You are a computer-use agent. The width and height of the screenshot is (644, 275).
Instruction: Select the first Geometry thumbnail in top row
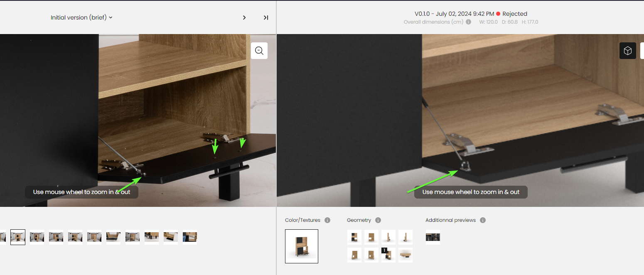(x=354, y=237)
